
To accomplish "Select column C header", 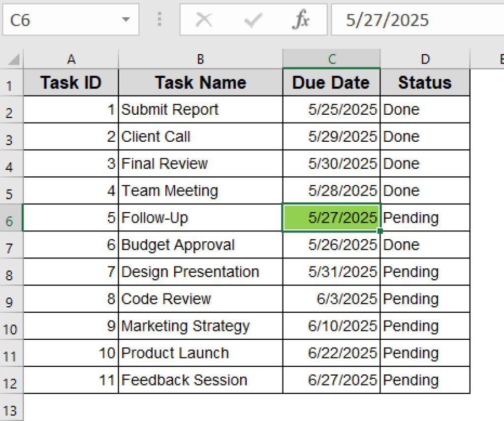I will click(331, 58).
